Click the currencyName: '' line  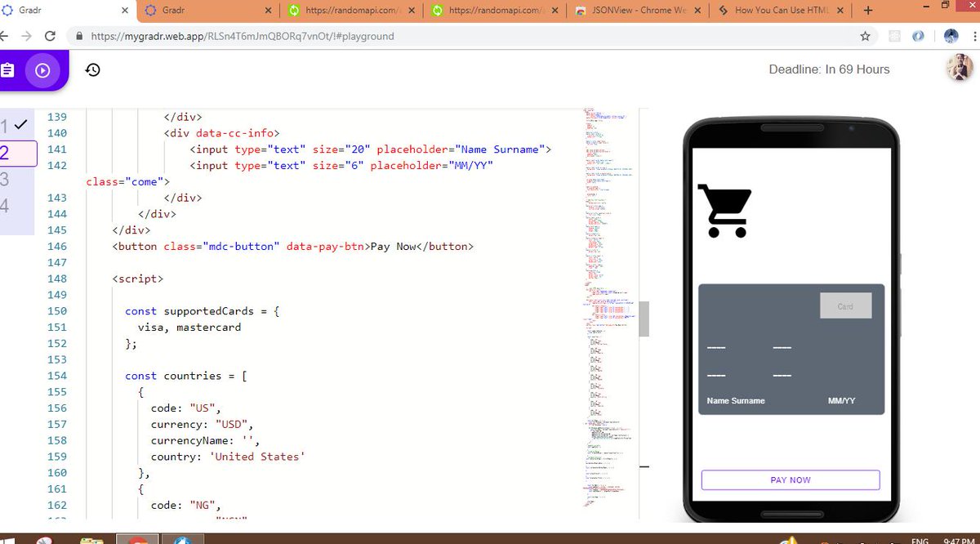(205, 441)
